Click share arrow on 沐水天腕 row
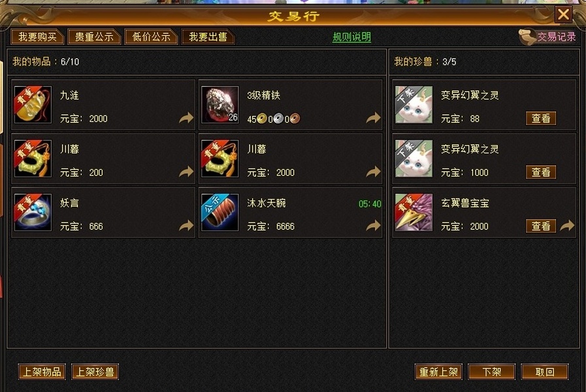This screenshot has width=586, height=392. pos(373,225)
